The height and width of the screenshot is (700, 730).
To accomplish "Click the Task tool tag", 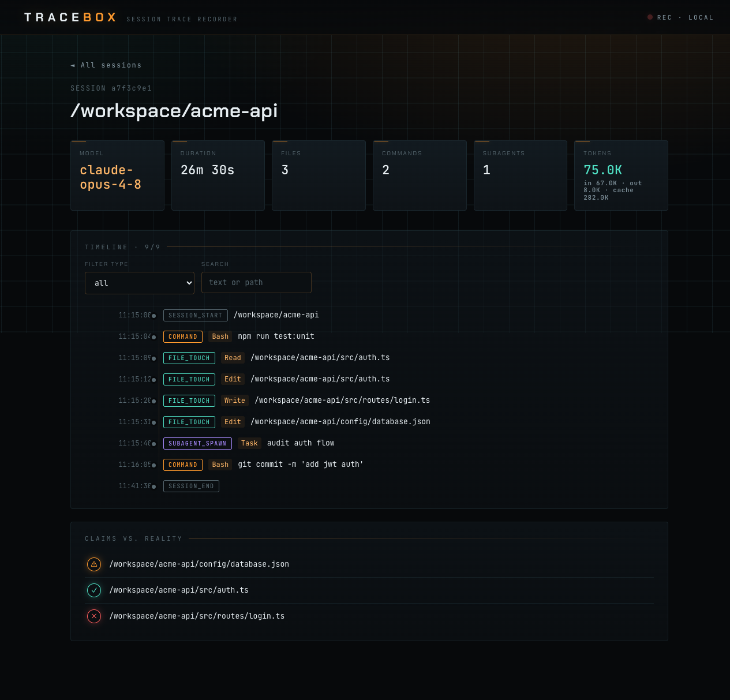I will [249, 443].
